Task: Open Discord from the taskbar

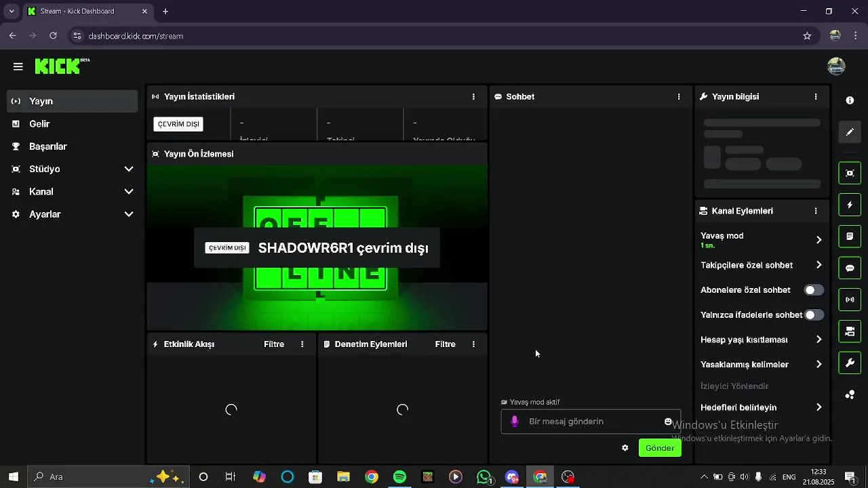Action: [x=512, y=477]
